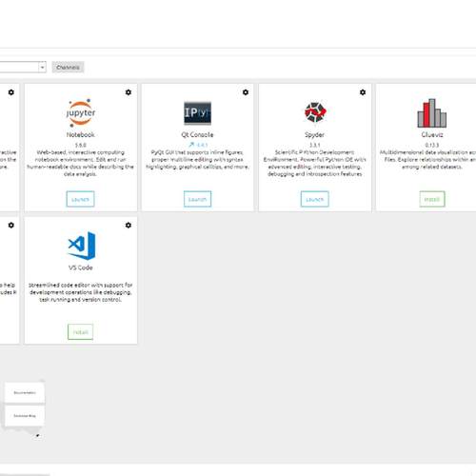Click Spyder description 'Scientific Python Development'
This screenshot has height=476, width=476.
pyautogui.click(x=314, y=163)
